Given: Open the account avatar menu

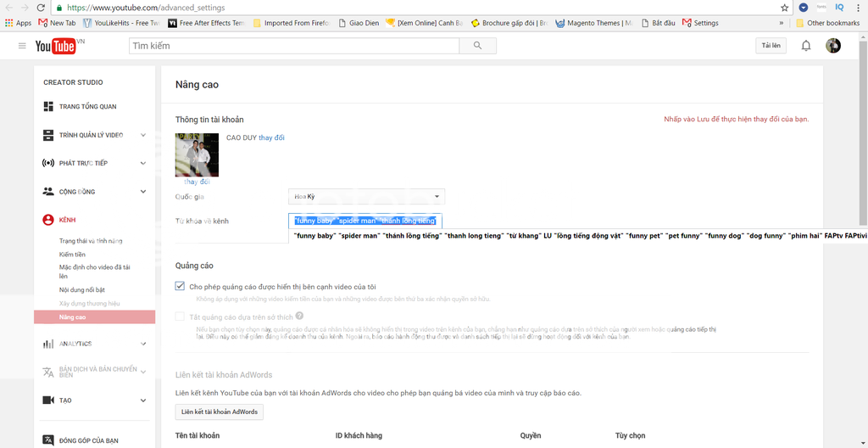Looking at the screenshot, I should click(x=833, y=46).
